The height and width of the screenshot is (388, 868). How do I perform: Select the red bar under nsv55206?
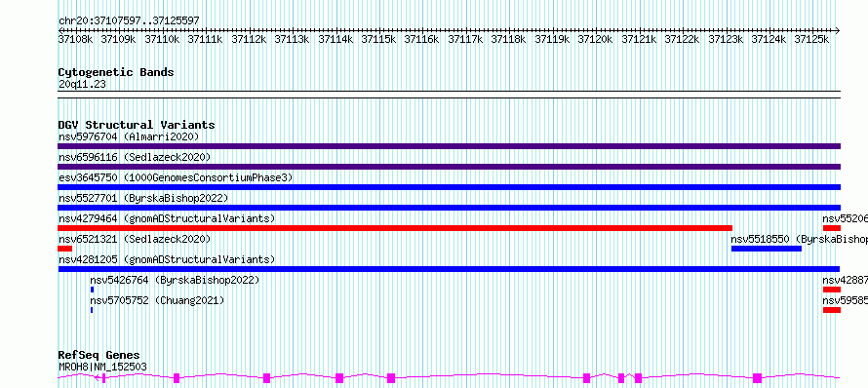click(832, 228)
